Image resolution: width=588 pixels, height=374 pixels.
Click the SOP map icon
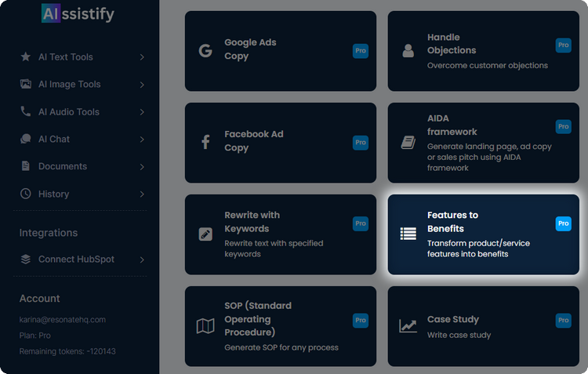click(x=205, y=326)
